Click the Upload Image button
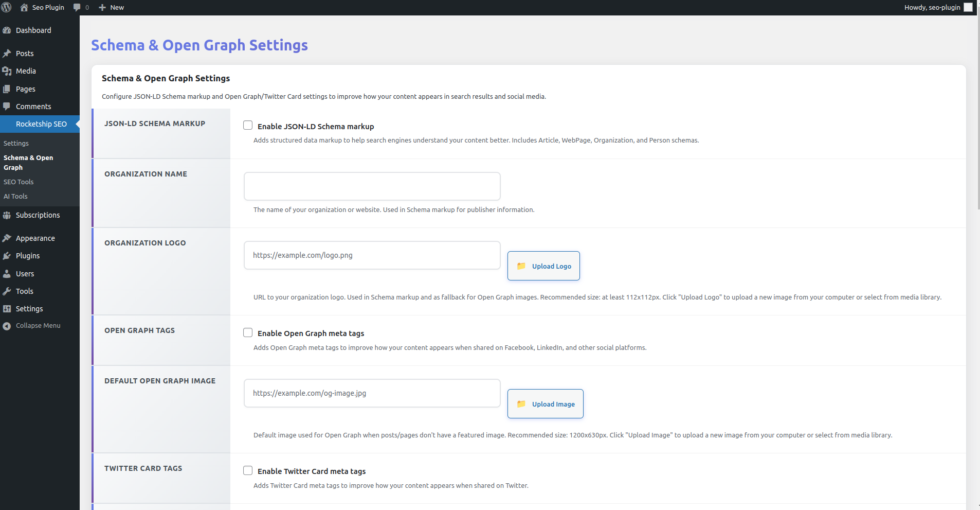The image size is (980, 510). pos(545,404)
